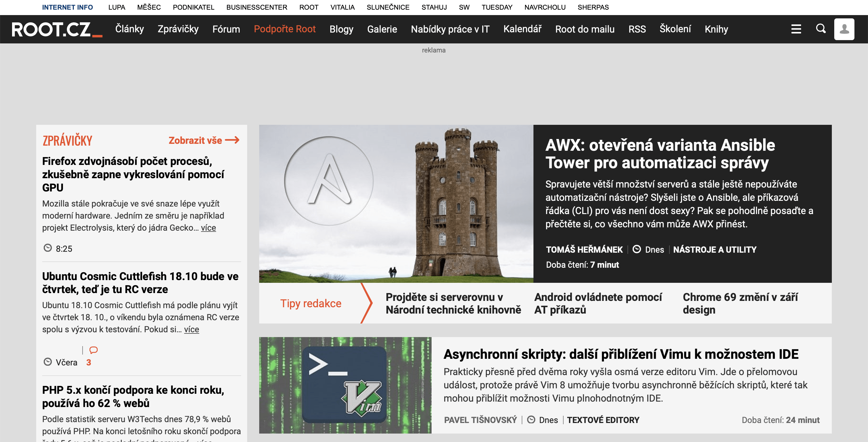Click reklama label above ad

tap(434, 50)
